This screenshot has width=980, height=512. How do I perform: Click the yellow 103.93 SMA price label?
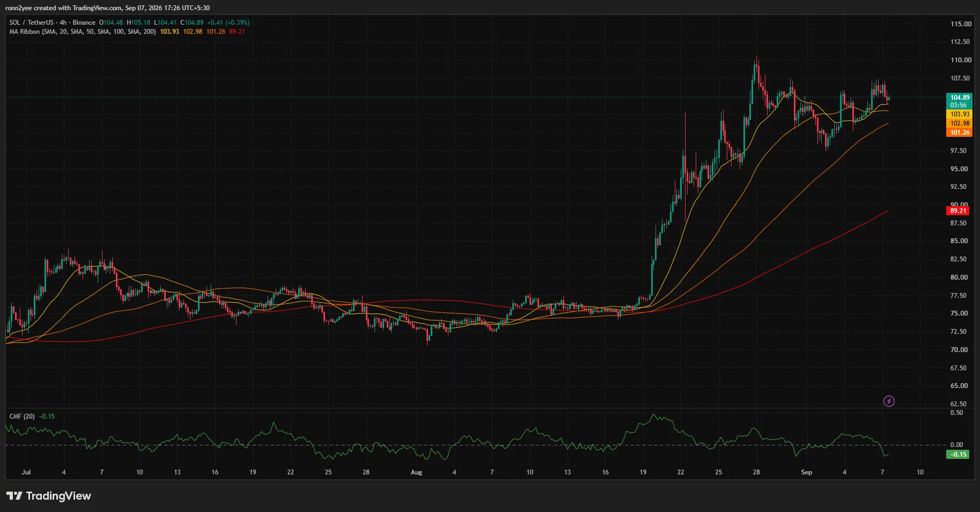pyautogui.click(x=960, y=114)
